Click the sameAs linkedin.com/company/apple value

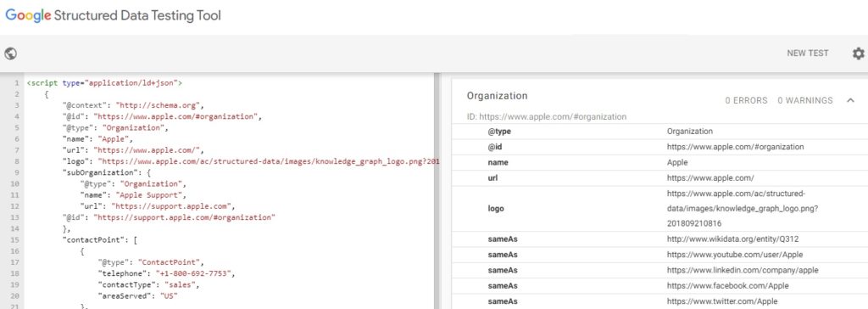(743, 270)
